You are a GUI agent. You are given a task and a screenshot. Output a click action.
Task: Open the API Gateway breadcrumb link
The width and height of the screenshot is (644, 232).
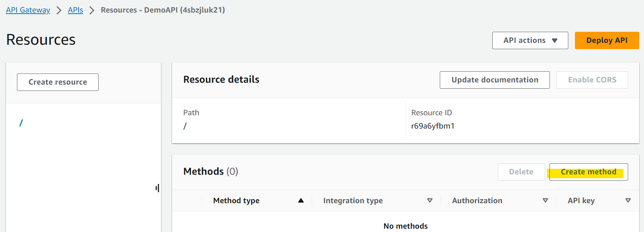click(x=28, y=10)
